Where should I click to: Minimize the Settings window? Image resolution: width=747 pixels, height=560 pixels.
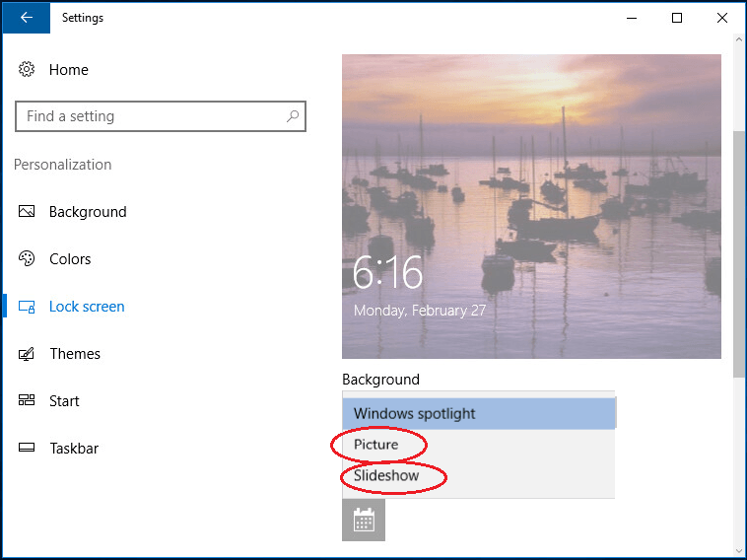(x=632, y=18)
